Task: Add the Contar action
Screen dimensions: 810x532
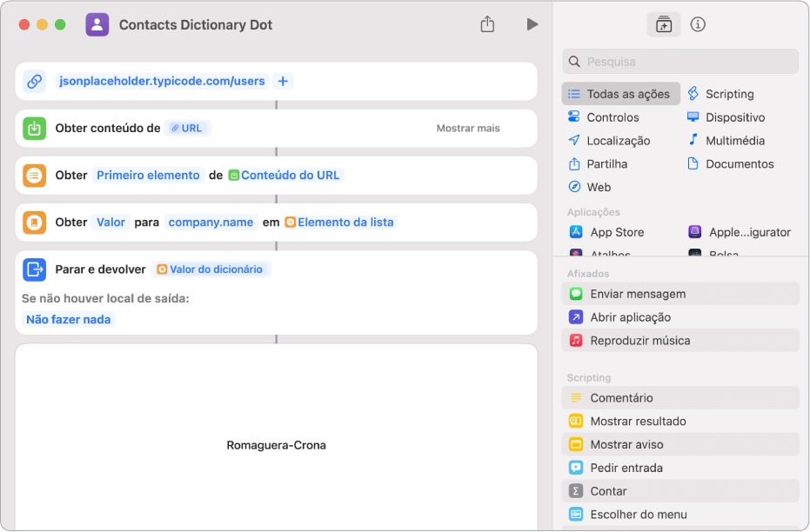Action: (679, 491)
